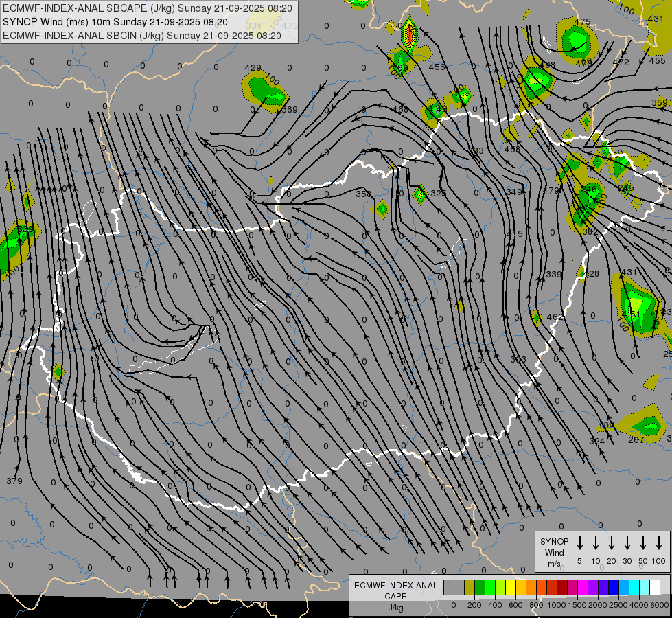Click the SYNOP Wind 10m header line

pos(115,22)
